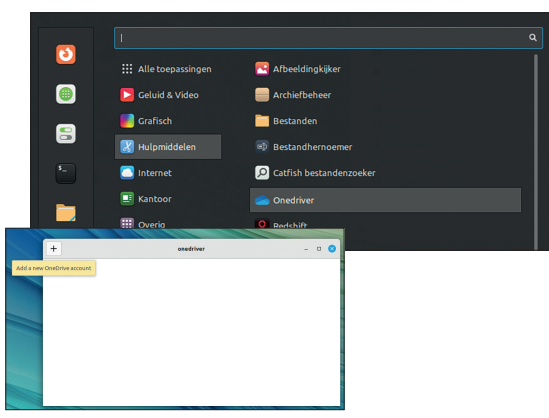Select the Hulpmiddelen category

(x=168, y=147)
